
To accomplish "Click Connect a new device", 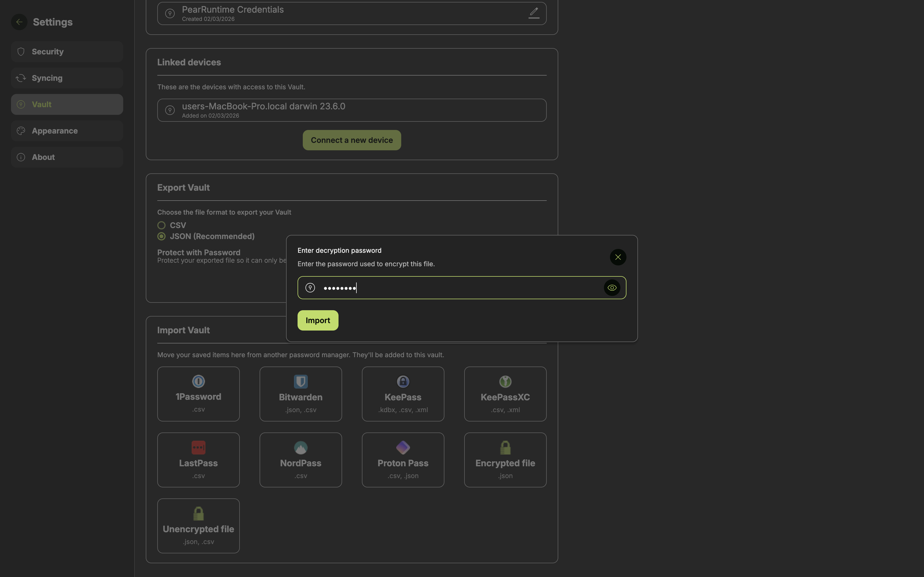I will click(x=351, y=140).
